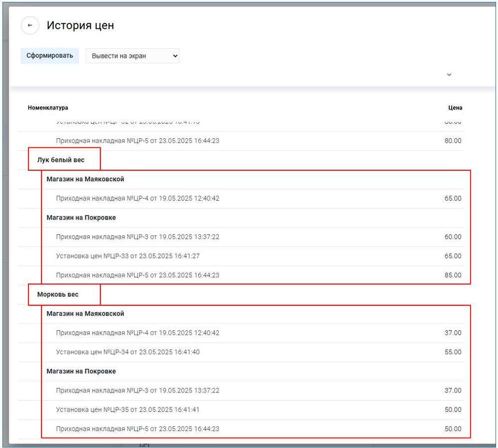
Task: Open Приходная накладная №ЦР-4 priced 37.00
Action: pos(137,333)
